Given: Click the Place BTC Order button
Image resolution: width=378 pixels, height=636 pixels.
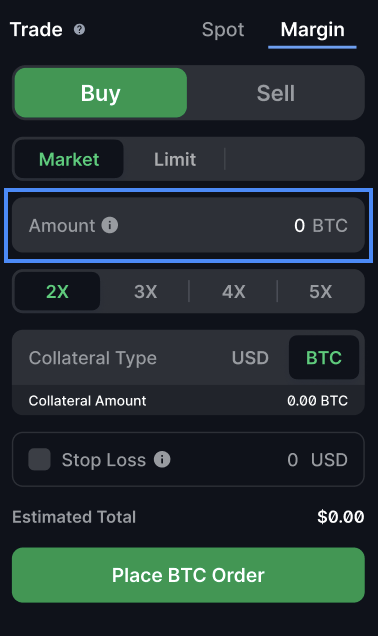Looking at the screenshot, I should [x=188, y=575].
